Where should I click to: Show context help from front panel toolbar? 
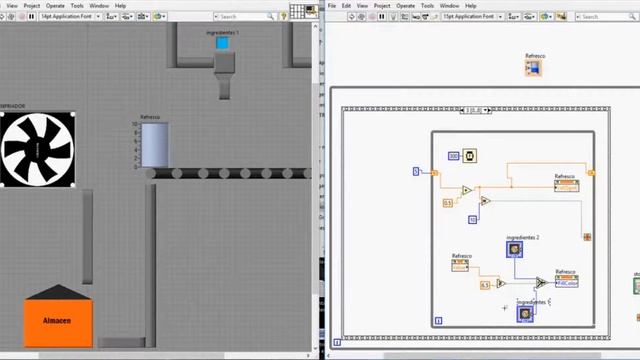[x=284, y=17]
